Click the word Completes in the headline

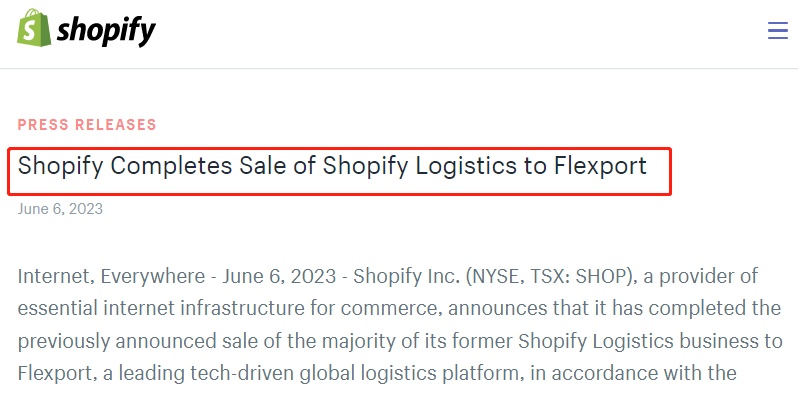tap(172, 166)
